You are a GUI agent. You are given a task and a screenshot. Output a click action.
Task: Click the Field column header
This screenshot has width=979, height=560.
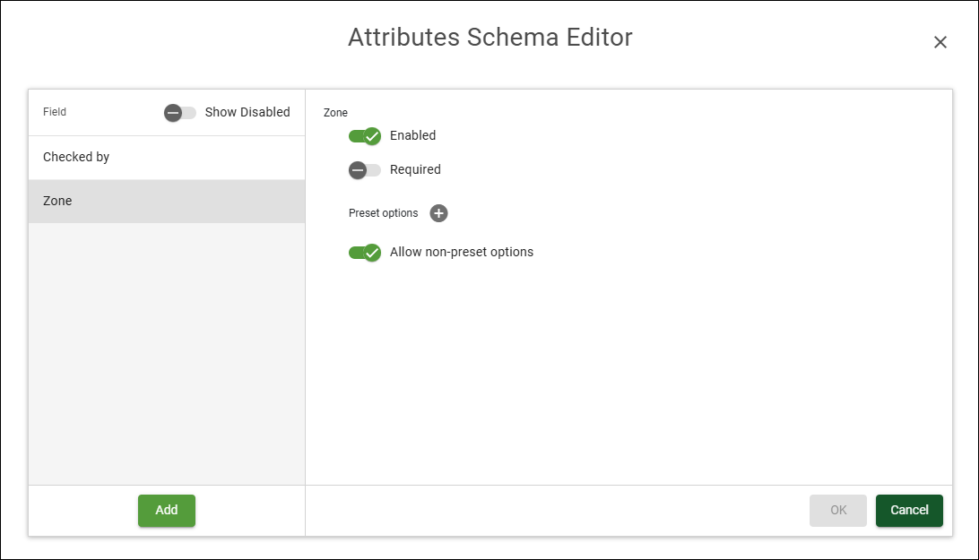55,112
